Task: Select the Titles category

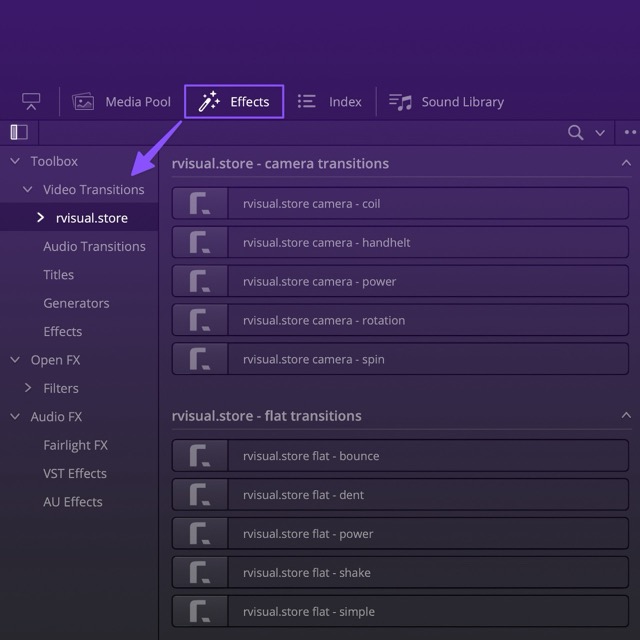Action: pyautogui.click(x=58, y=274)
